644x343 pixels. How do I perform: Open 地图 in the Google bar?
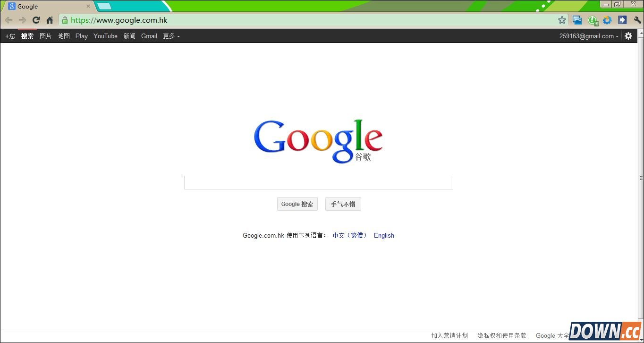tap(64, 36)
